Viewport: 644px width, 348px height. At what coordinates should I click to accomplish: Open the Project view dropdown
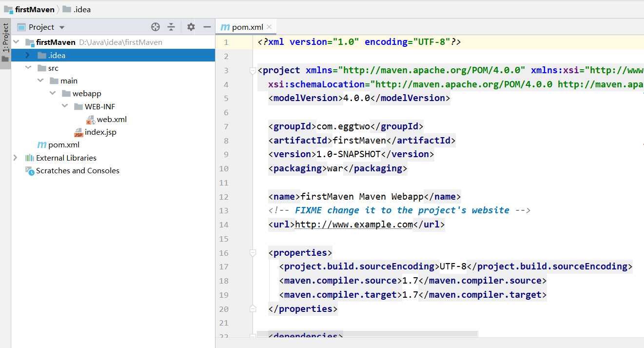pos(61,27)
